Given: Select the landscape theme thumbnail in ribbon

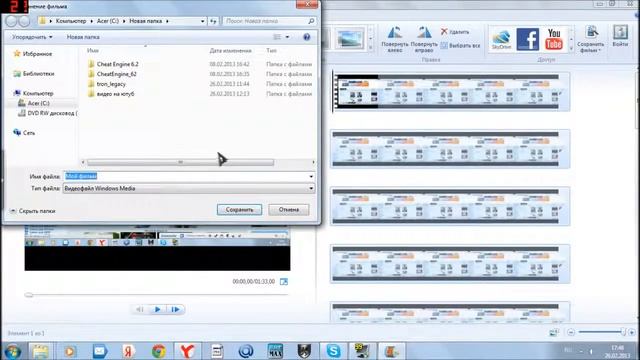Looking at the screenshot, I should pyautogui.click(x=350, y=39).
